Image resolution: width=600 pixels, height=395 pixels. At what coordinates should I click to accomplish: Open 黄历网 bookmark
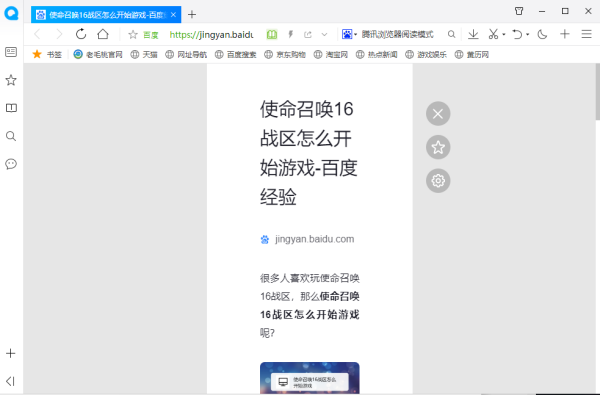coord(472,54)
